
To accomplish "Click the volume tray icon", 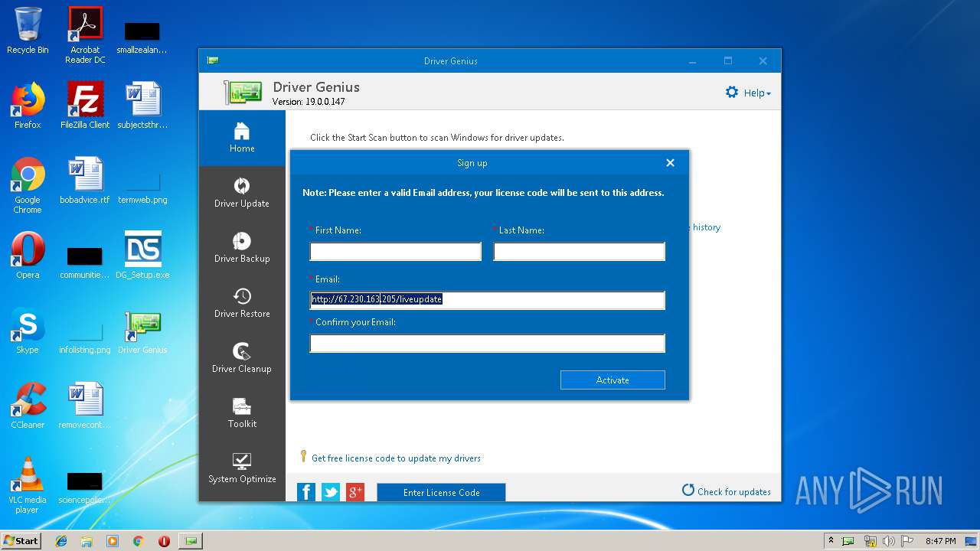I will [889, 541].
